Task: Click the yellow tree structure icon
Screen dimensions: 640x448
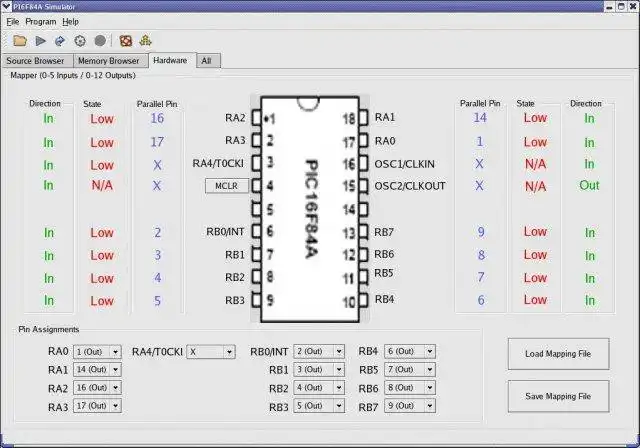Action: pos(145,40)
